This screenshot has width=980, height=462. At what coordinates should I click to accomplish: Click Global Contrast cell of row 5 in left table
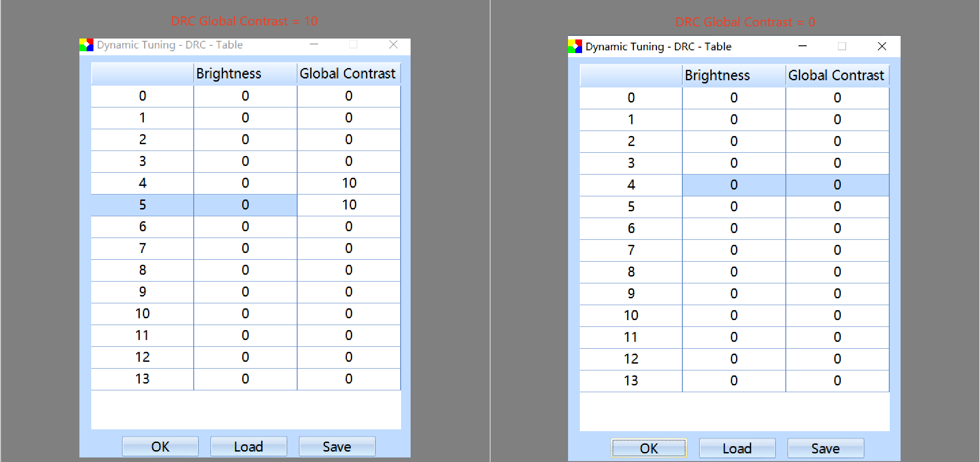click(348, 204)
